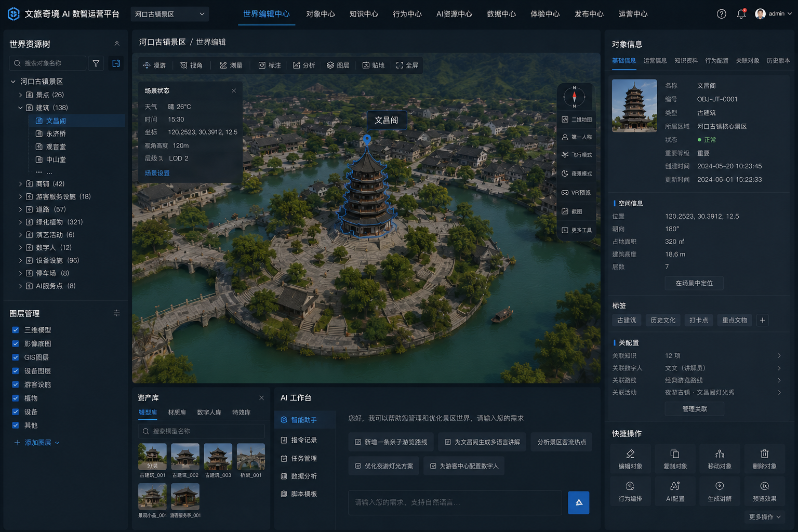Expand the 景点 (26) tree node

(20, 95)
